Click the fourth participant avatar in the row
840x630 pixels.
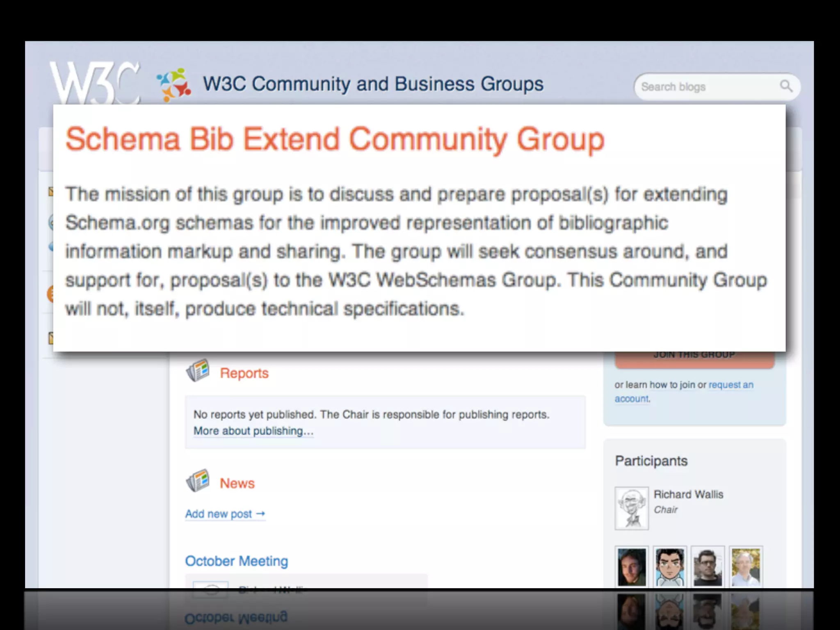pyautogui.click(x=746, y=567)
